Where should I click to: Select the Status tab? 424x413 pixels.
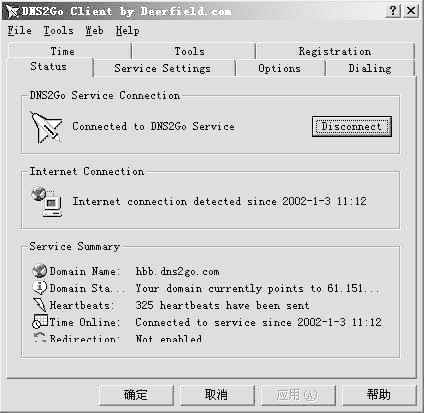[49, 67]
